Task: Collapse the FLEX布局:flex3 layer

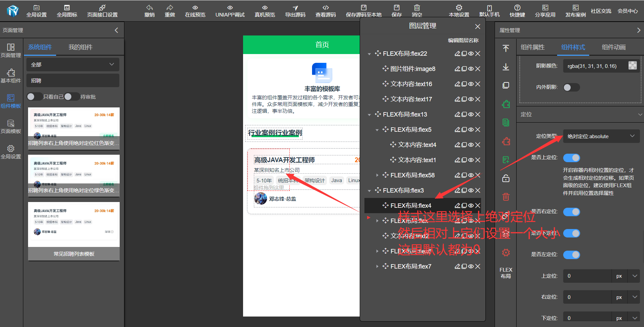Action: [x=369, y=191]
